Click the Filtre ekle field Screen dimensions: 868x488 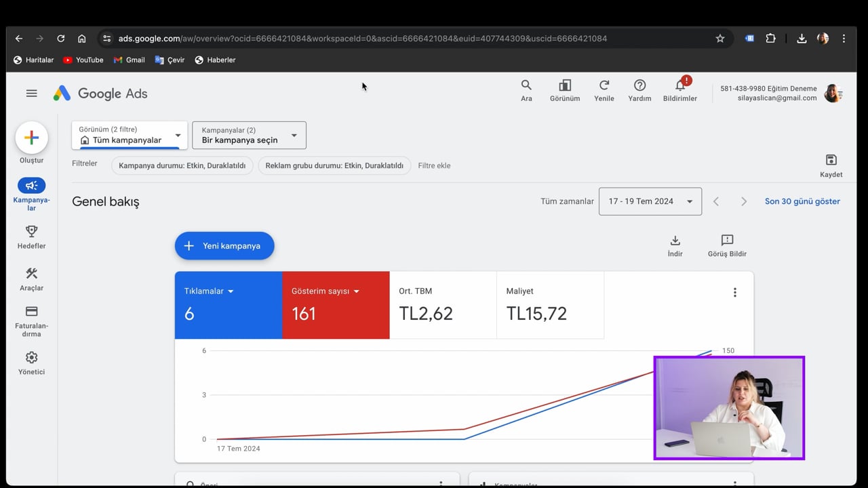[x=434, y=165]
